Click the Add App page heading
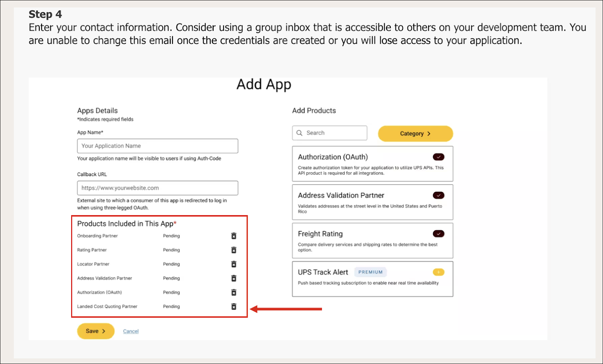 click(x=264, y=85)
